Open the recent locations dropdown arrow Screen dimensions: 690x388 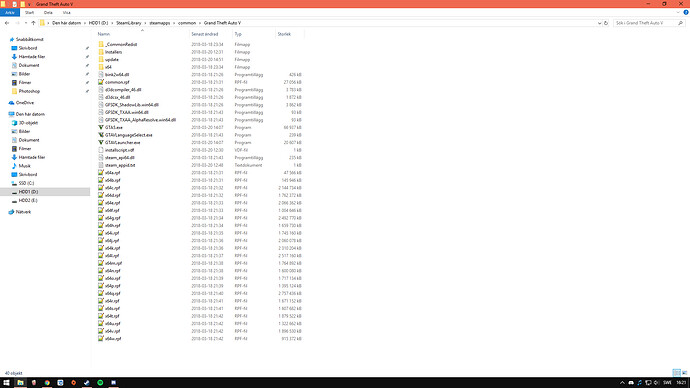[x=26, y=23]
